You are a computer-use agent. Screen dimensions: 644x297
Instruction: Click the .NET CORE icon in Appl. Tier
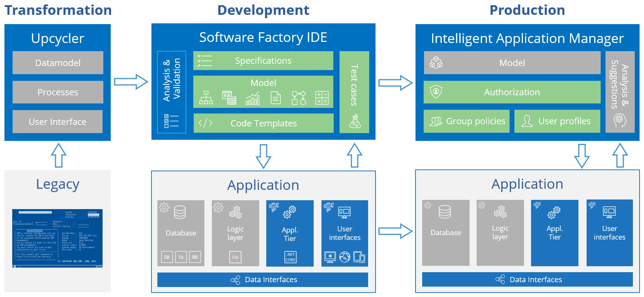[x=290, y=257]
